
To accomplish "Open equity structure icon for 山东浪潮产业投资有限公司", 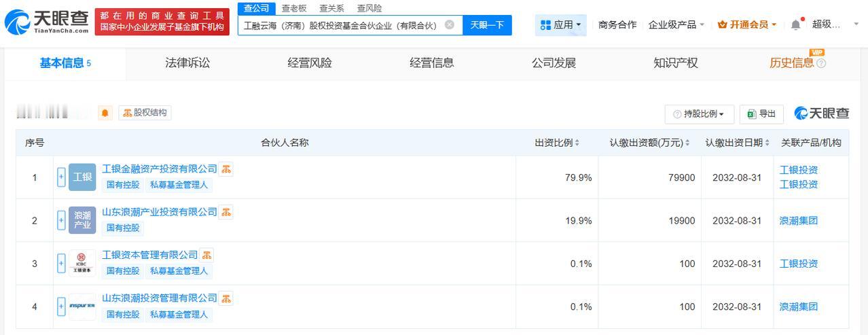I will click(x=226, y=212).
